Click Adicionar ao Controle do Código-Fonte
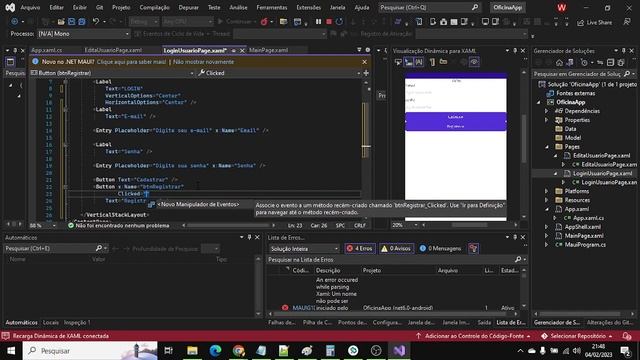The image size is (640, 360). [x=473, y=336]
